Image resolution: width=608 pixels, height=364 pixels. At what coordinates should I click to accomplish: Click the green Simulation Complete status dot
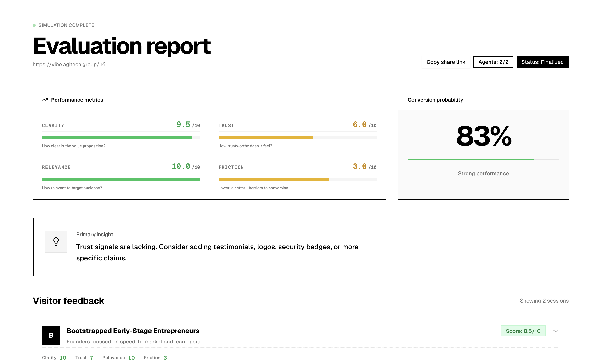coord(34,25)
